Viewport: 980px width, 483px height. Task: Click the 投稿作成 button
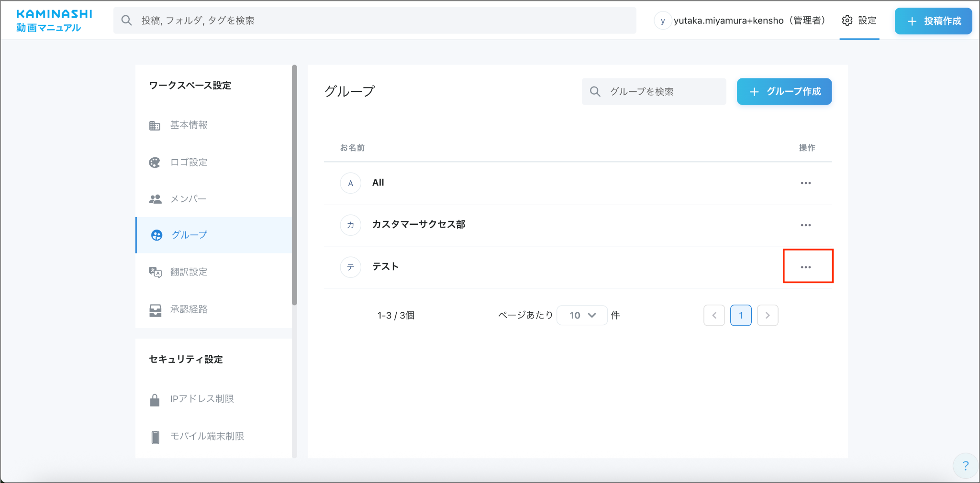pos(933,21)
